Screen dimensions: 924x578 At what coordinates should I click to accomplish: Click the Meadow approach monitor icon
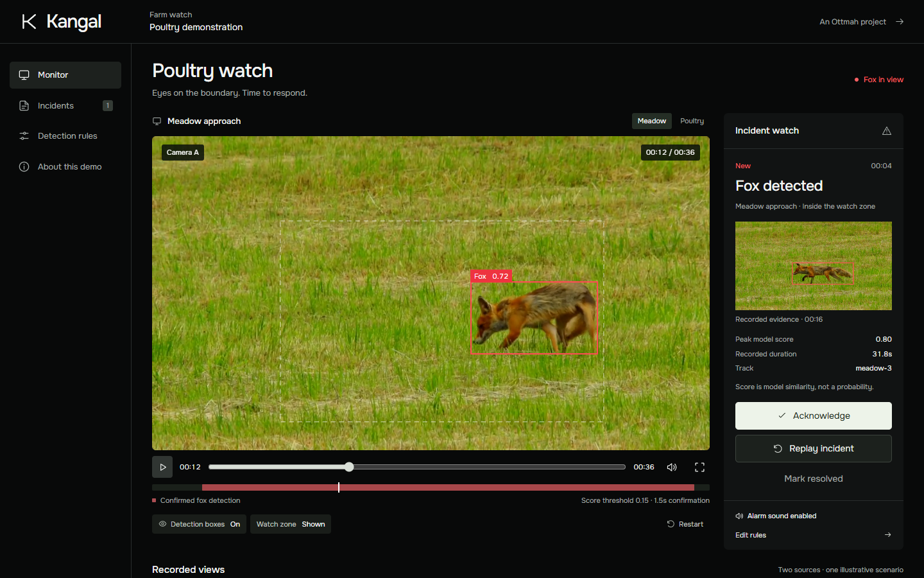tap(157, 121)
